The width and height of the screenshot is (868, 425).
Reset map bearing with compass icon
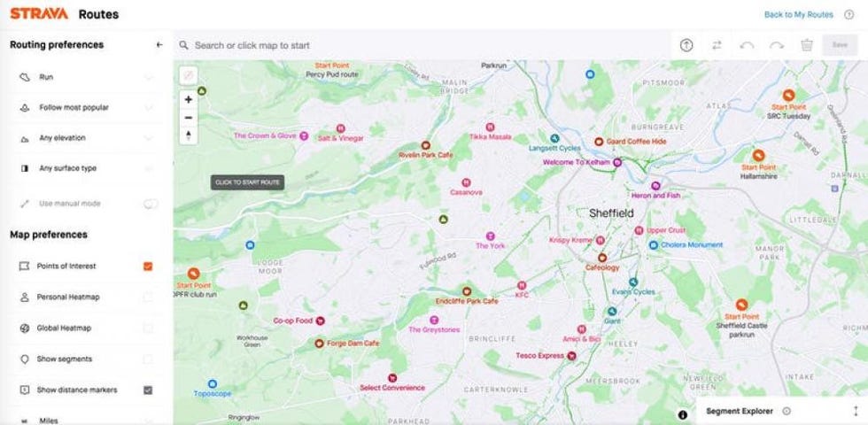(x=188, y=135)
